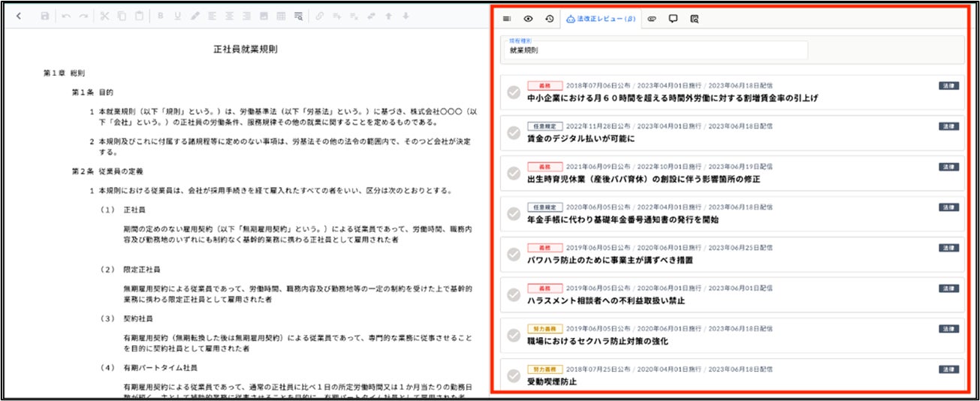Image resolution: width=980 pixels, height=401 pixels.
Task: Click the （2）限定正社員 list entry
Action: point(131,270)
